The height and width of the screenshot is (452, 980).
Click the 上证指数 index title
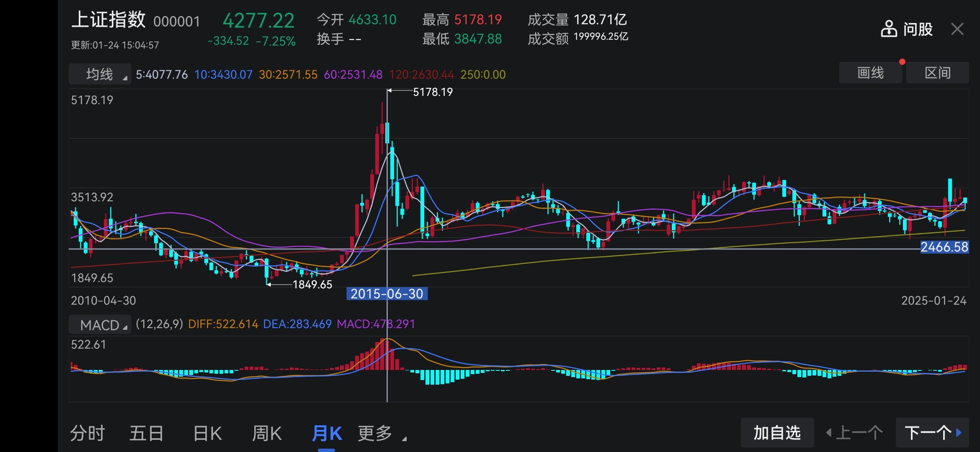click(108, 20)
